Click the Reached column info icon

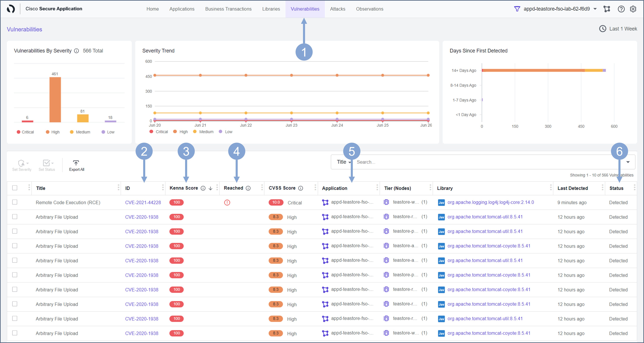click(x=248, y=188)
